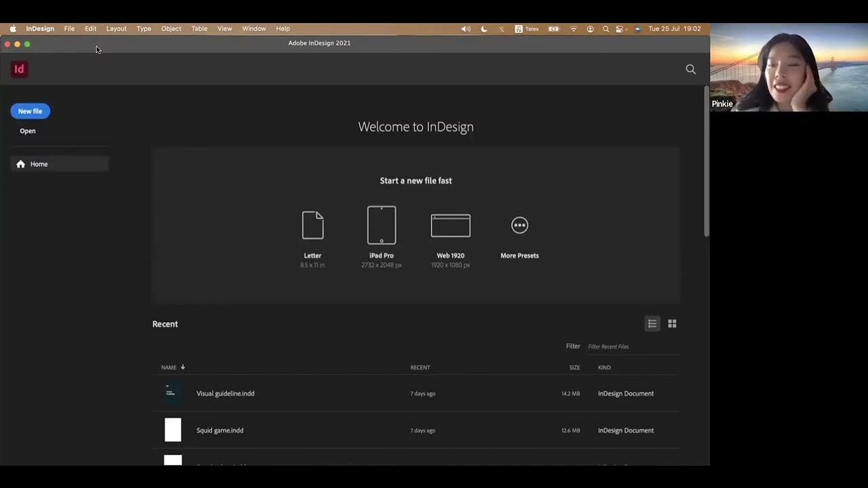
Task: Sort recent files by NAME arrow
Action: [183, 367]
